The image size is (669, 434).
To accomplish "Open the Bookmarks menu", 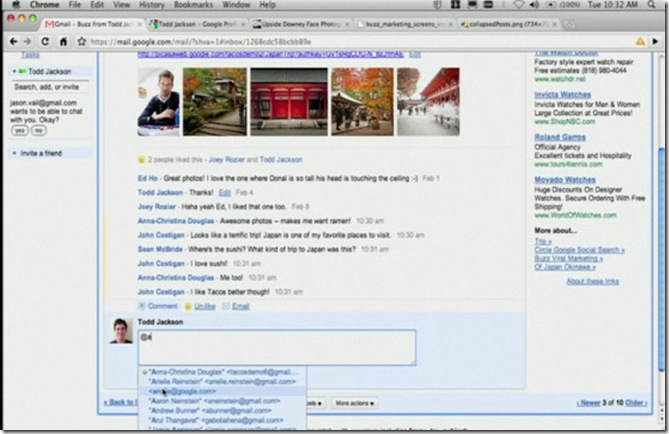I will 194,5.
